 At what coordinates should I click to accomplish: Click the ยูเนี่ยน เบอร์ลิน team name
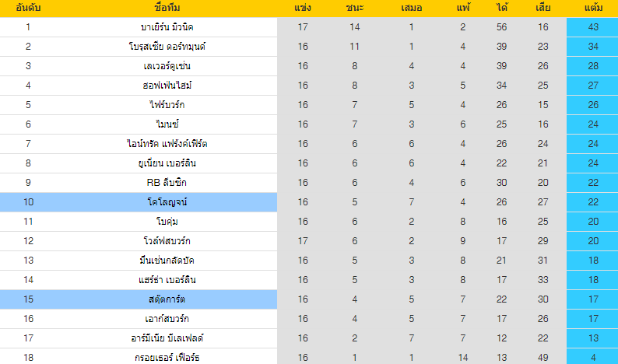[x=167, y=163]
